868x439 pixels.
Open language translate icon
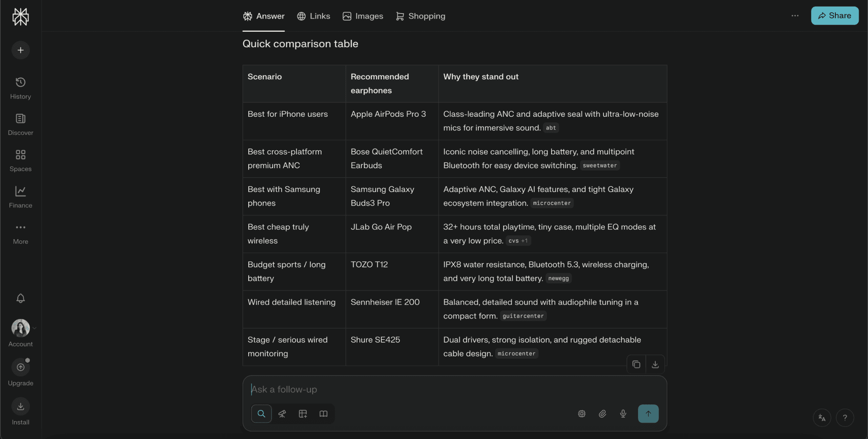pyautogui.click(x=822, y=418)
